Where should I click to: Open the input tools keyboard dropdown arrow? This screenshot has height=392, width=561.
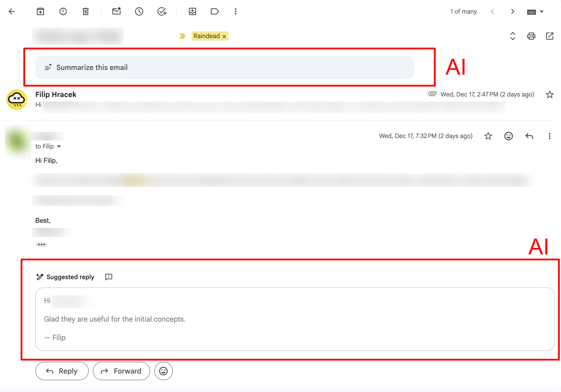tap(541, 12)
